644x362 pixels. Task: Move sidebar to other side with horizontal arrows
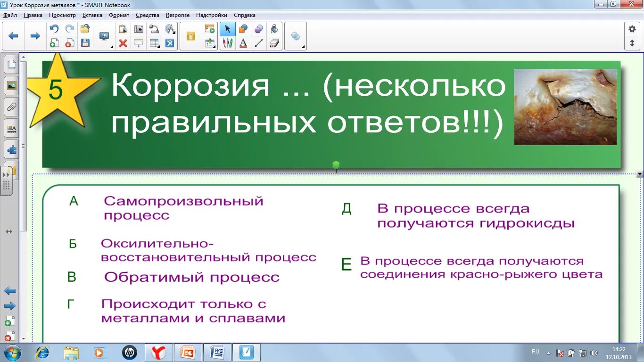coord(9,232)
